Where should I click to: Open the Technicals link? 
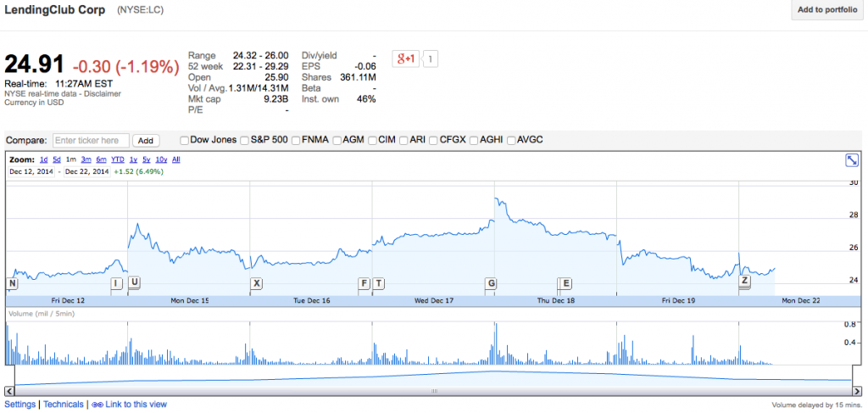(x=64, y=405)
